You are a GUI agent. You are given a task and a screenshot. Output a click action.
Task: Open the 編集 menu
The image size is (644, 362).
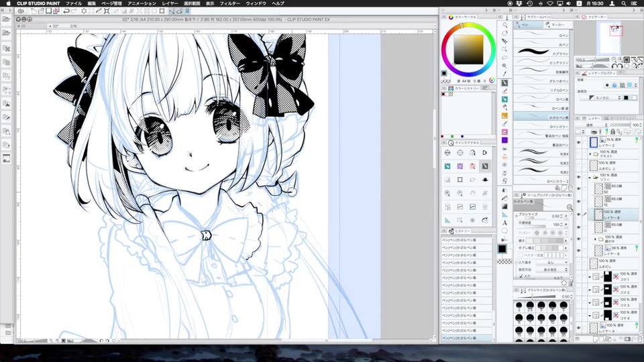[x=92, y=3]
